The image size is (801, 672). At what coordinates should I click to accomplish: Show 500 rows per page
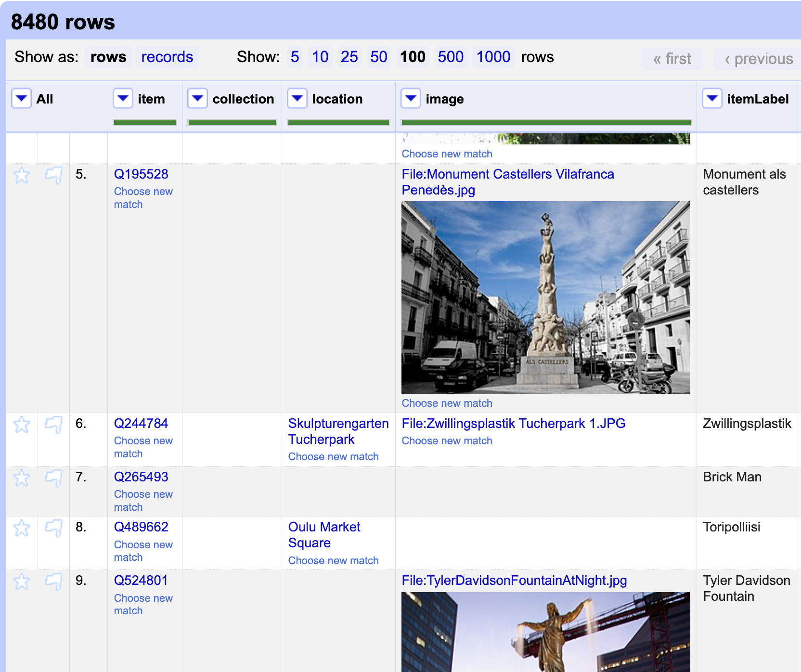(x=451, y=57)
